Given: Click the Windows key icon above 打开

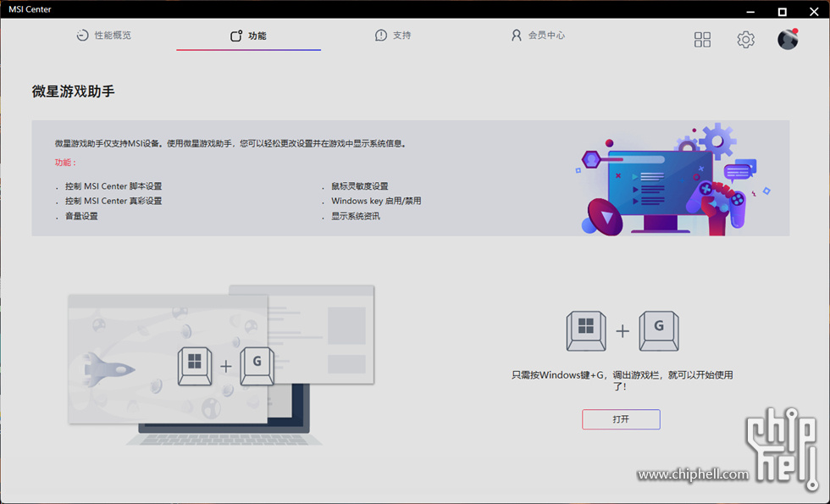Looking at the screenshot, I should (x=586, y=331).
